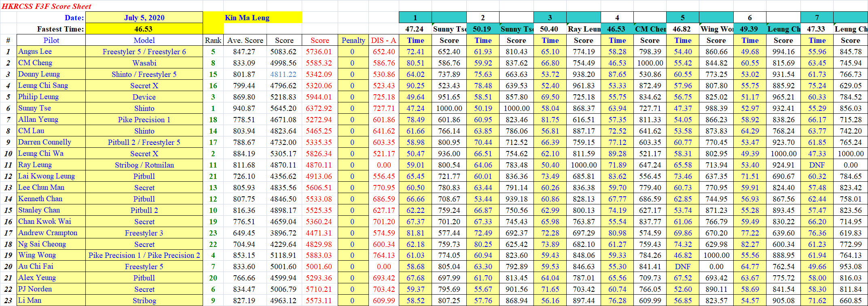The image size is (868, 306).
Task: Click row number 12 in first column
Action: [x=8, y=176]
